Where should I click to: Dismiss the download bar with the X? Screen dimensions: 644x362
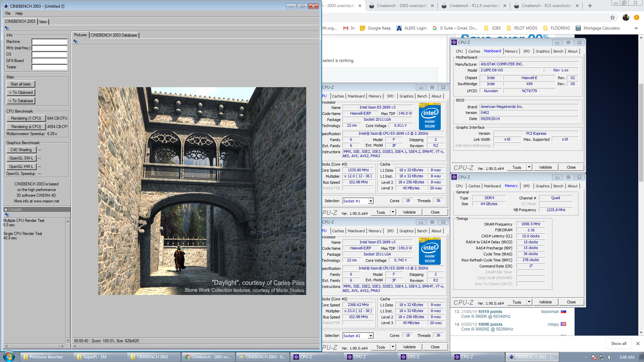(638, 344)
